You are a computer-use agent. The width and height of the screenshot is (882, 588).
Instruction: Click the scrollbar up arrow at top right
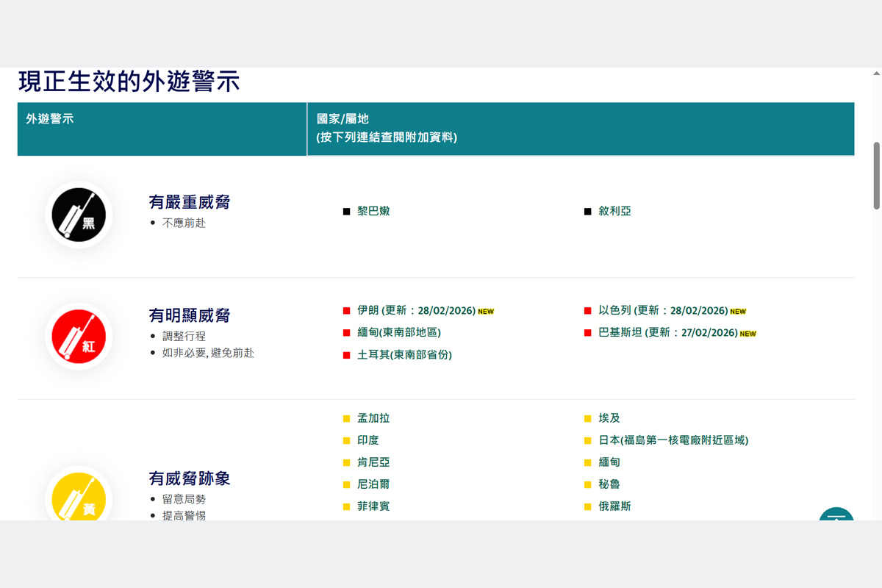(876, 73)
